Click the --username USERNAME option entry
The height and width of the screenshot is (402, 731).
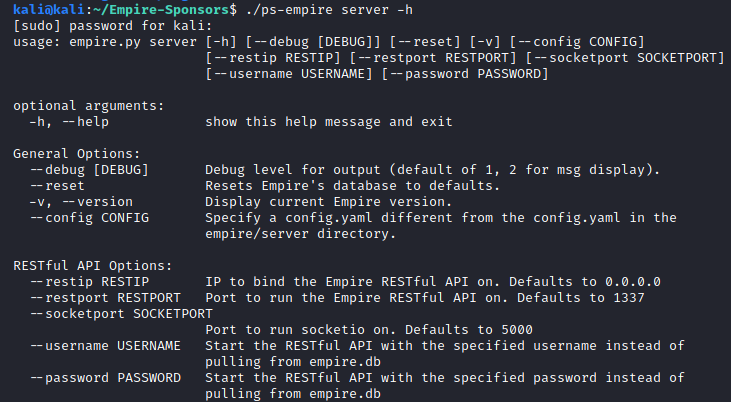click(x=105, y=346)
